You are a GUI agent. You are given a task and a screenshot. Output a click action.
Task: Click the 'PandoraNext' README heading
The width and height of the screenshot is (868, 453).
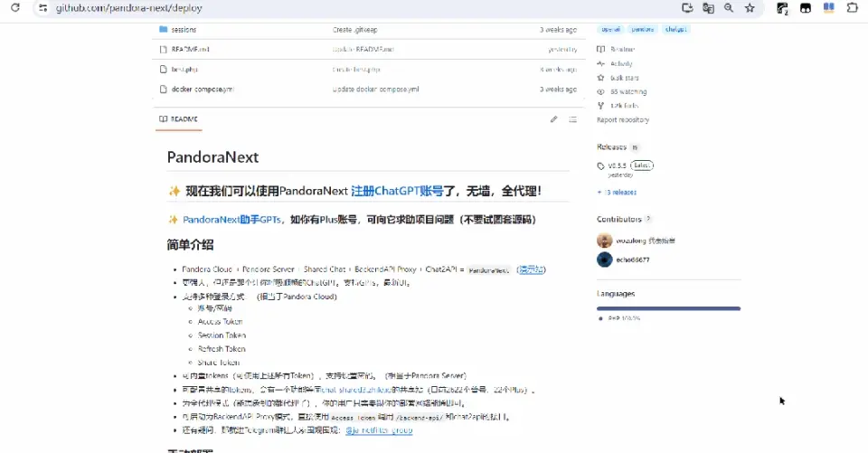pyautogui.click(x=212, y=157)
